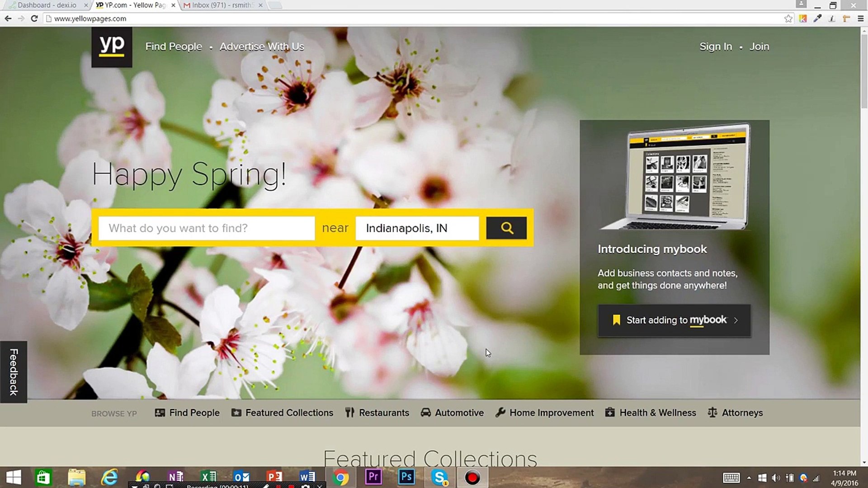Click the Sign In link
The height and width of the screenshot is (488, 868).
pos(715,47)
